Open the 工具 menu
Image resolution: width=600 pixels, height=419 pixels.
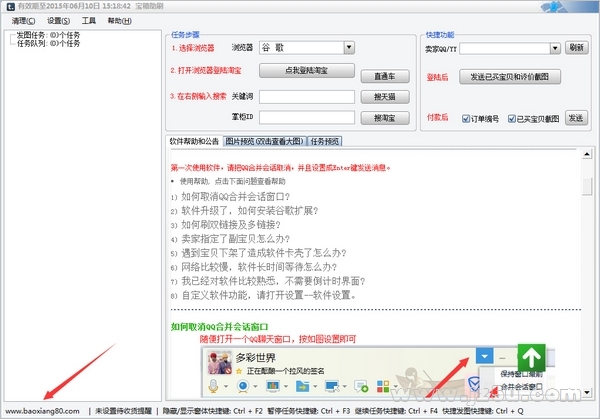pos(88,21)
